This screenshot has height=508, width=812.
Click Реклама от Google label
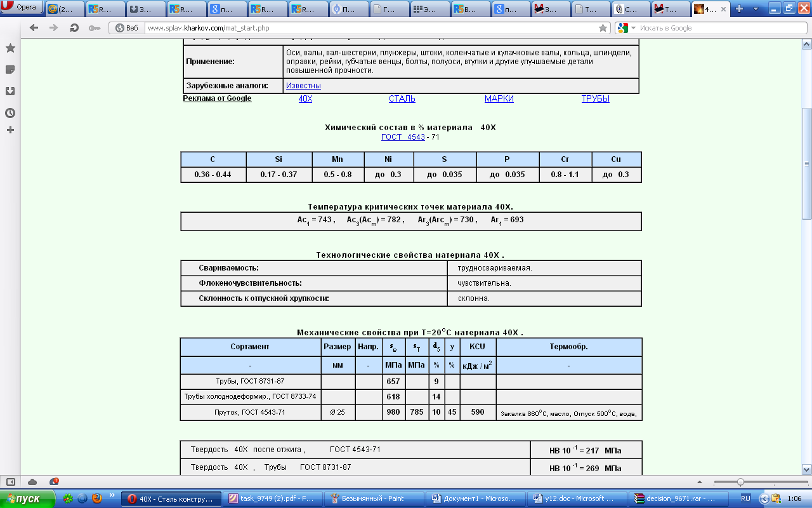(217, 98)
